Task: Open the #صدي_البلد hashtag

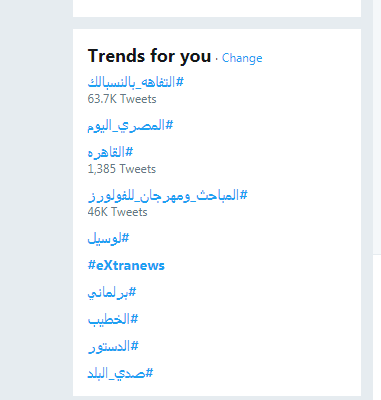Action: (x=120, y=373)
